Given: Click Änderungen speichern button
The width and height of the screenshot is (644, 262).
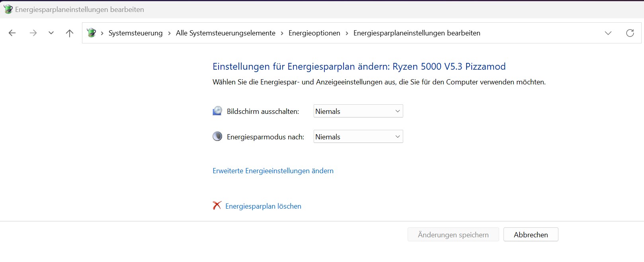Looking at the screenshot, I should coord(453,235).
